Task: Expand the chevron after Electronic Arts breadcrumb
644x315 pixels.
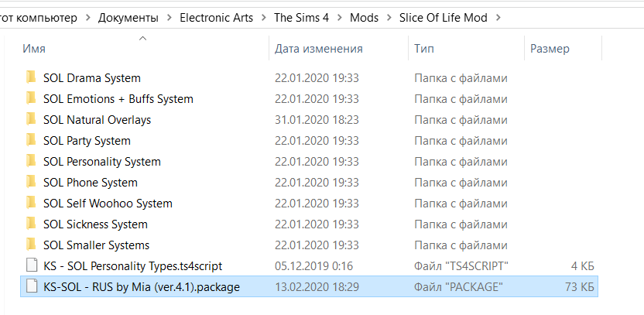Action: pyautogui.click(x=264, y=18)
